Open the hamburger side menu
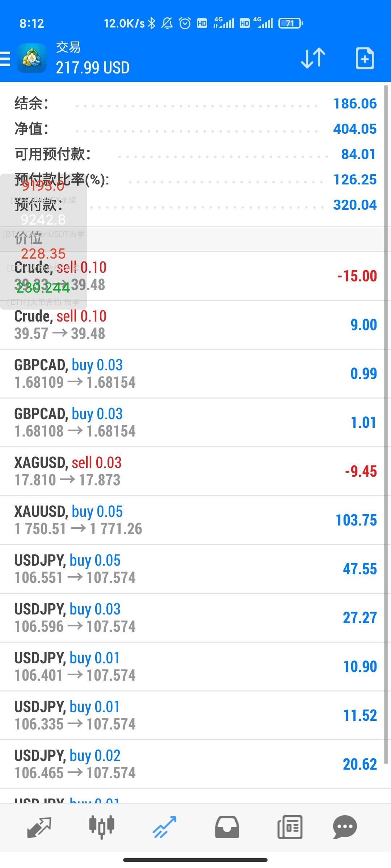The width and height of the screenshot is (391, 868). pyautogui.click(x=6, y=59)
